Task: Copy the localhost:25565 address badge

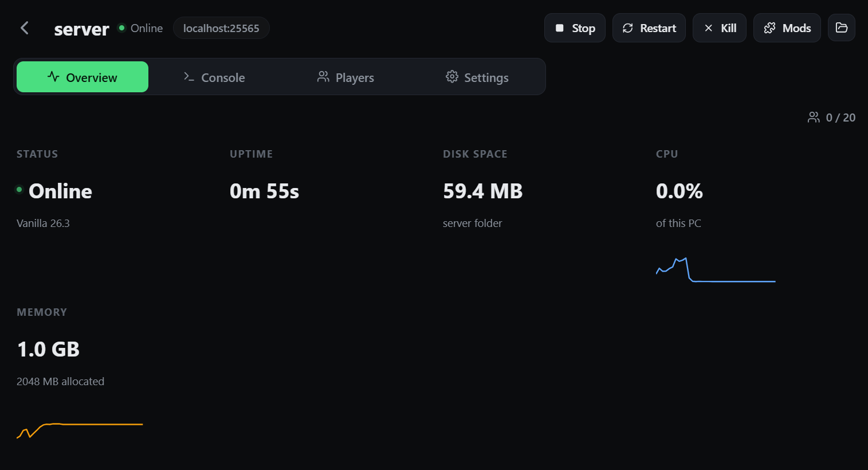Action: tap(221, 28)
